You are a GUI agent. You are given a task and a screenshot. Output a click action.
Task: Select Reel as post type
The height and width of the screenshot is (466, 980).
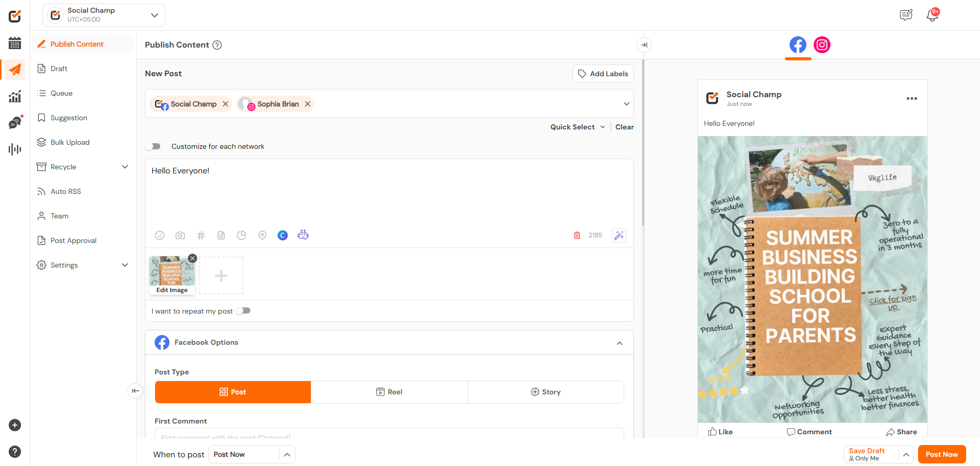389,392
